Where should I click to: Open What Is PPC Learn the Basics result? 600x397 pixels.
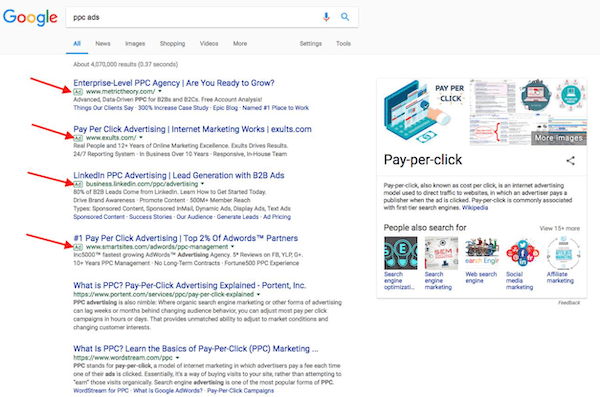196,349
